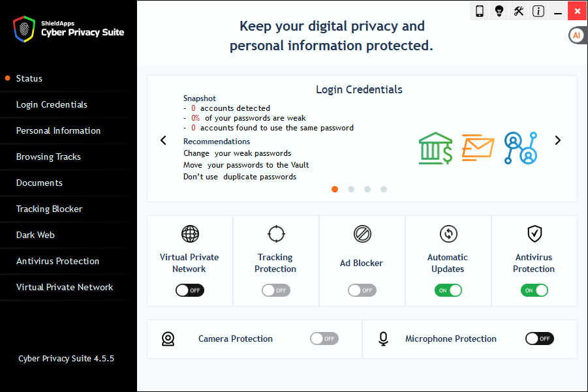The image size is (588, 392).
Task: Click the Microphone Protection label
Action: [x=451, y=339]
